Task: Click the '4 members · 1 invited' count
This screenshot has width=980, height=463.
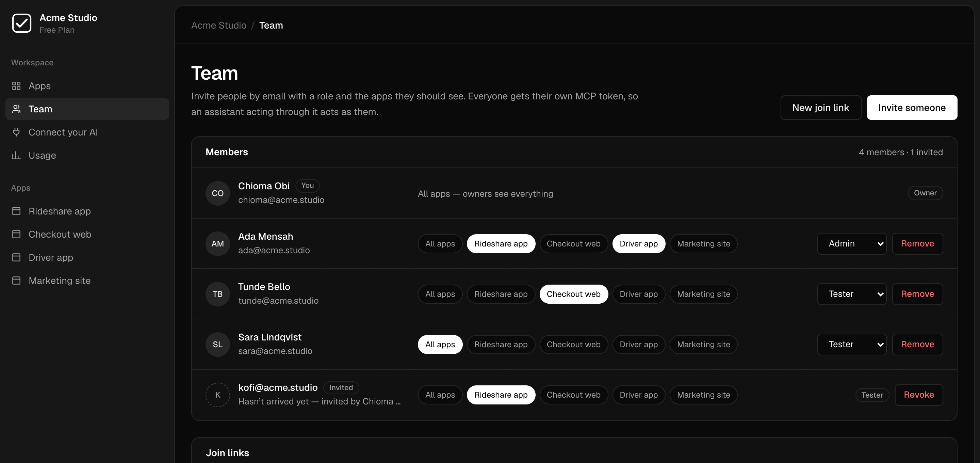Action: [x=901, y=152]
